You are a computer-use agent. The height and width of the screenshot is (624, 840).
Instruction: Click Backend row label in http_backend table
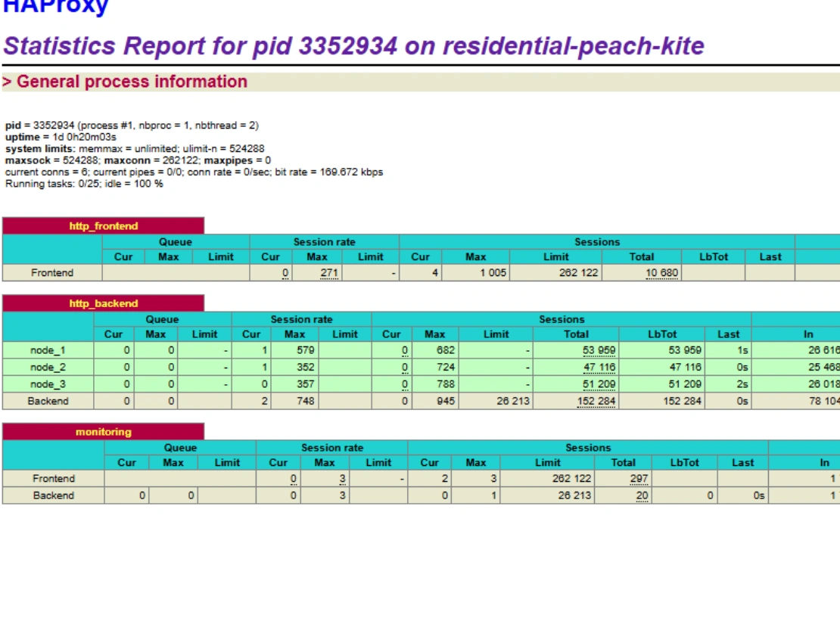tap(48, 401)
